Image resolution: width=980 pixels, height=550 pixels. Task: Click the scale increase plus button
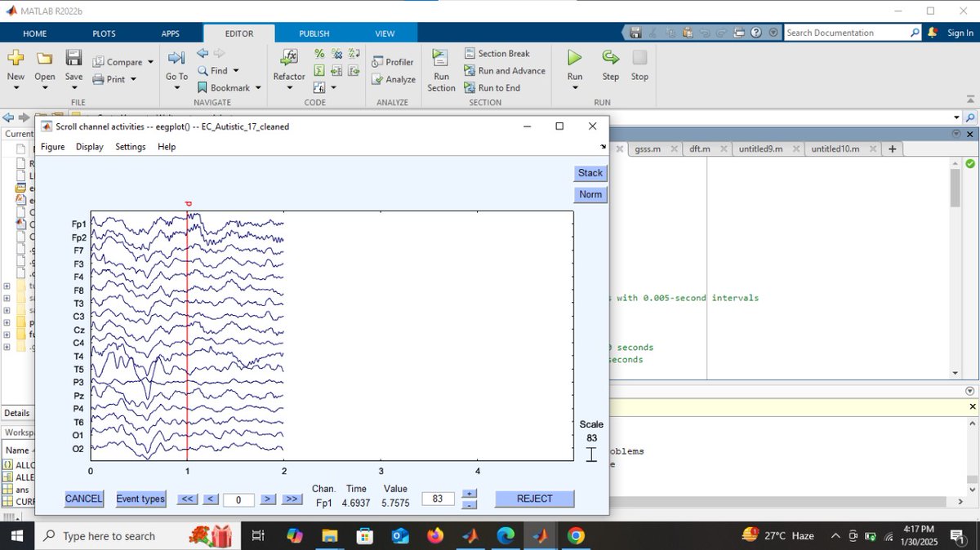tap(470, 493)
